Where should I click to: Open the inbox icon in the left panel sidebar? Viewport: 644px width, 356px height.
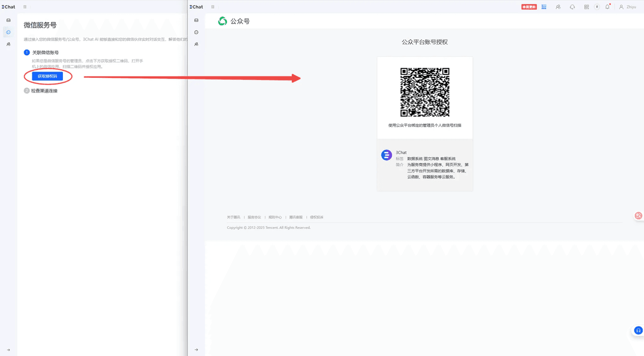9,20
